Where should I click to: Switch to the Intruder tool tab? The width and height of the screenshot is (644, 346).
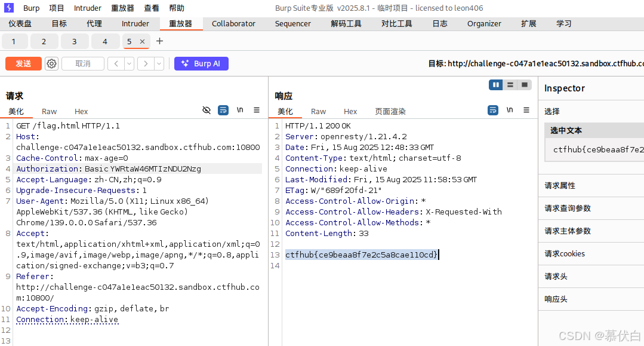pos(135,24)
